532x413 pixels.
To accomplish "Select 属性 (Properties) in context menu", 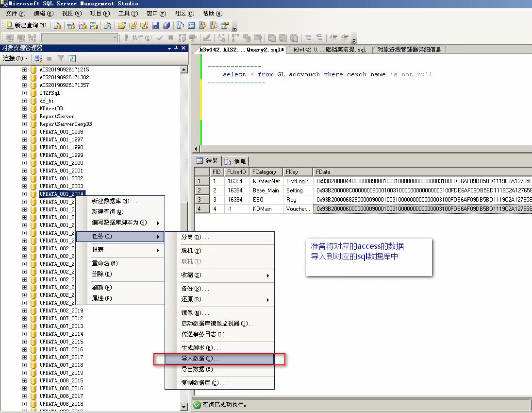I will tap(101, 298).
